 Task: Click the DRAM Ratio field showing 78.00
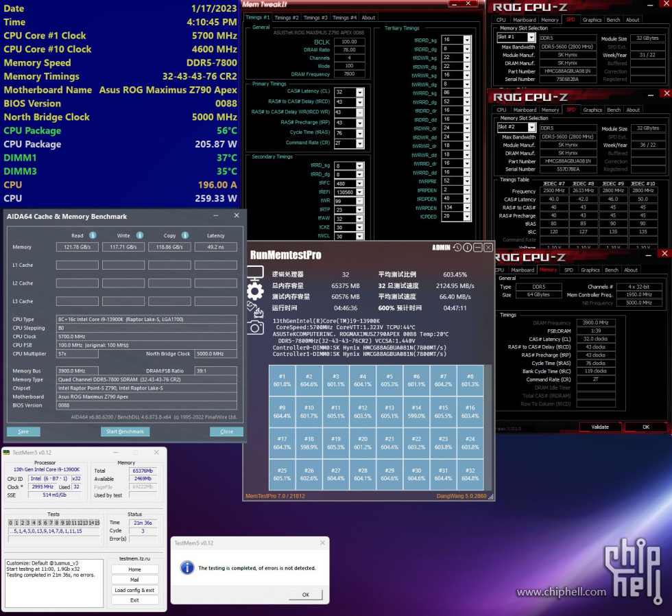point(349,49)
